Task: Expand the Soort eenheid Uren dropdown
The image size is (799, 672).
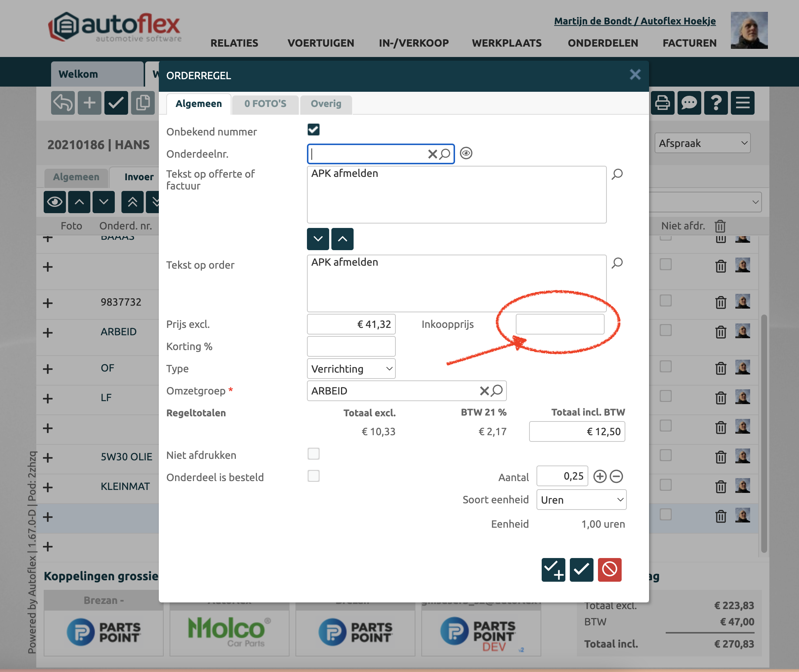Action: point(581,500)
